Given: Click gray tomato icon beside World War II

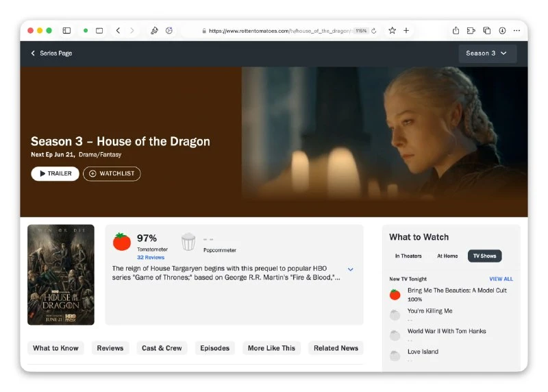Looking at the screenshot, I should pyautogui.click(x=395, y=335).
